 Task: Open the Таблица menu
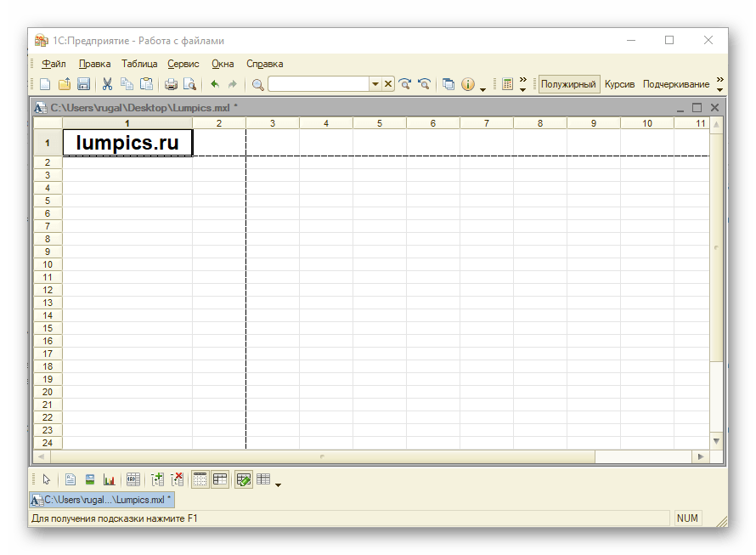pyautogui.click(x=139, y=64)
